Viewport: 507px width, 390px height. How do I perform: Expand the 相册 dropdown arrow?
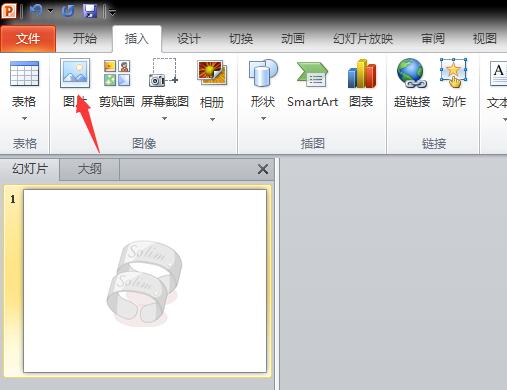(x=212, y=119)
